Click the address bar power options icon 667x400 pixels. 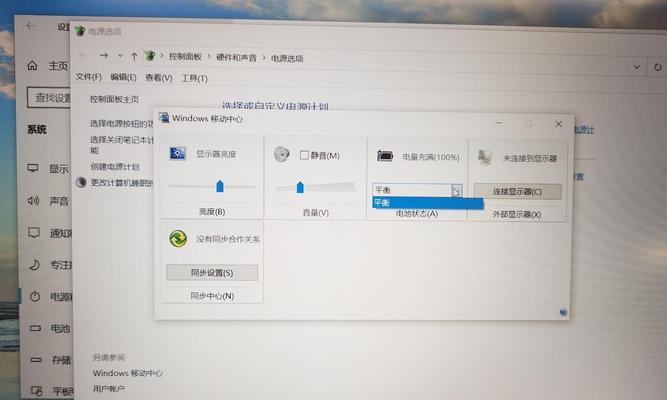[150, 55]
